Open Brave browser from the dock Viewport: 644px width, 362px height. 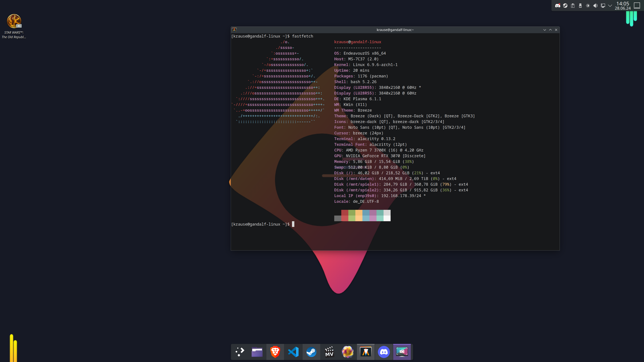pos(275,352)
